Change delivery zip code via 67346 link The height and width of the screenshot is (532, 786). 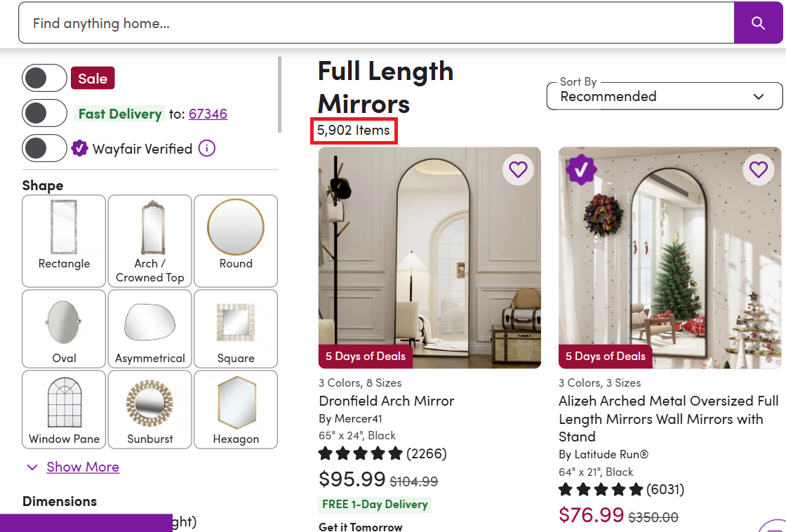coord(208,113)
